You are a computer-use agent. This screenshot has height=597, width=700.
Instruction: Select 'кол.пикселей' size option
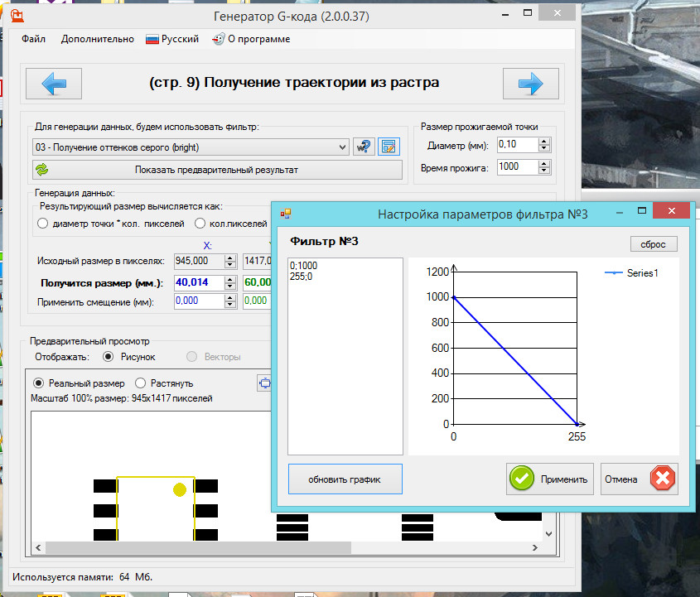(200, 223)
